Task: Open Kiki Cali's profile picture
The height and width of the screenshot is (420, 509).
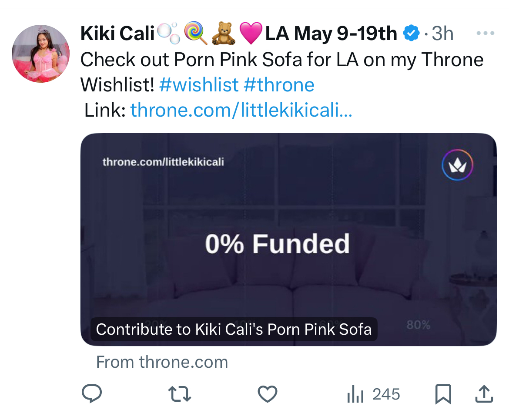Action: 40,54
